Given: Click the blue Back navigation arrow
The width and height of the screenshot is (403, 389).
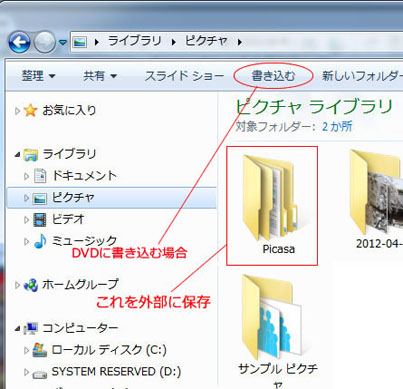Looking at the screenshot, I should tap(19, 42).
